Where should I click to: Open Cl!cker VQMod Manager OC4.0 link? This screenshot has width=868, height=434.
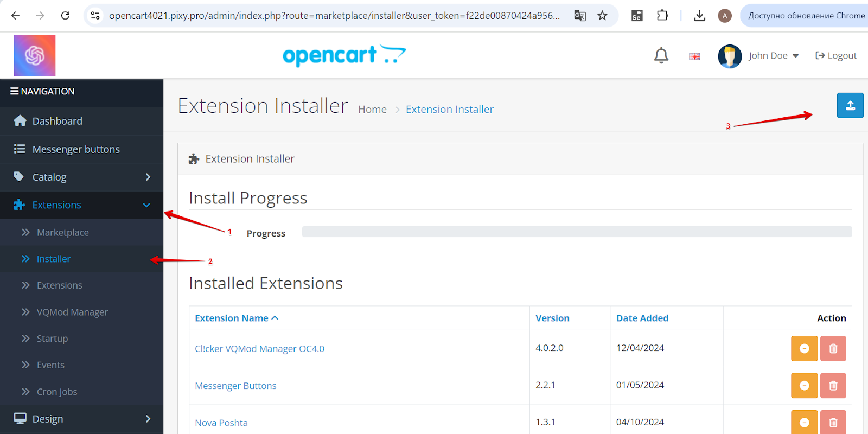259,349
